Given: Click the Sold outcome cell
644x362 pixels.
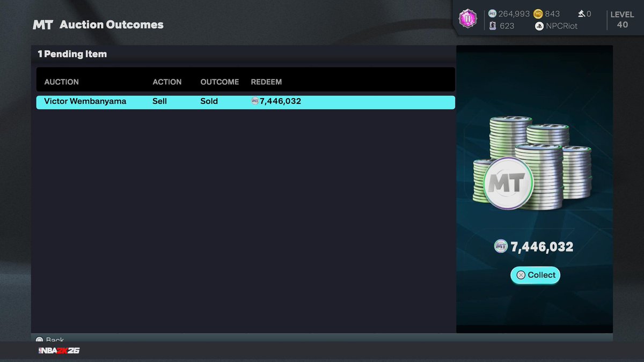Looking at the screenshot, I should pyautogui.click(x=209, y=101).
